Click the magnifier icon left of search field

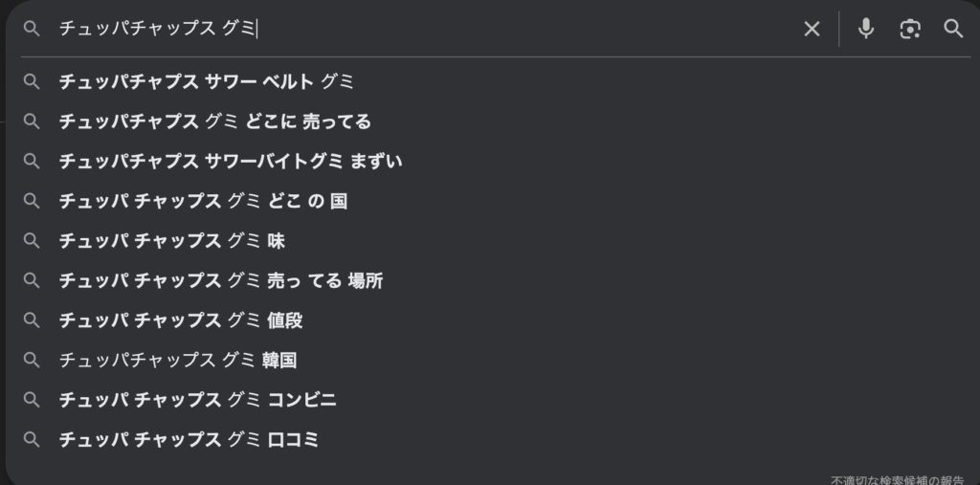(x=32, y=29)
